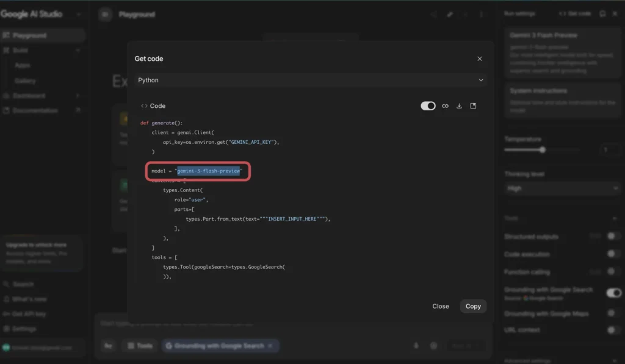Viewport: 625px width, 364px height.
Task: Click the angle brackets Code icon
Action: click(x=144, y=106)
